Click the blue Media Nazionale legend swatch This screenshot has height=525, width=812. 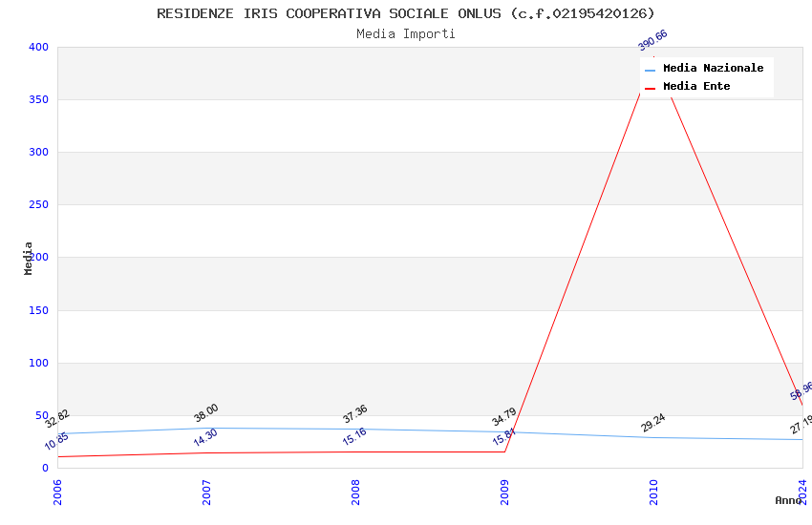tap(650, 70)
